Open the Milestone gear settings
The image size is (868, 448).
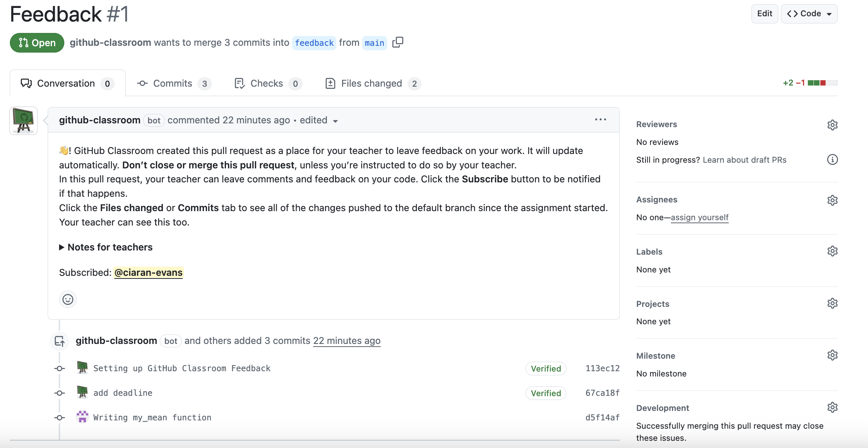click(832, 355)
